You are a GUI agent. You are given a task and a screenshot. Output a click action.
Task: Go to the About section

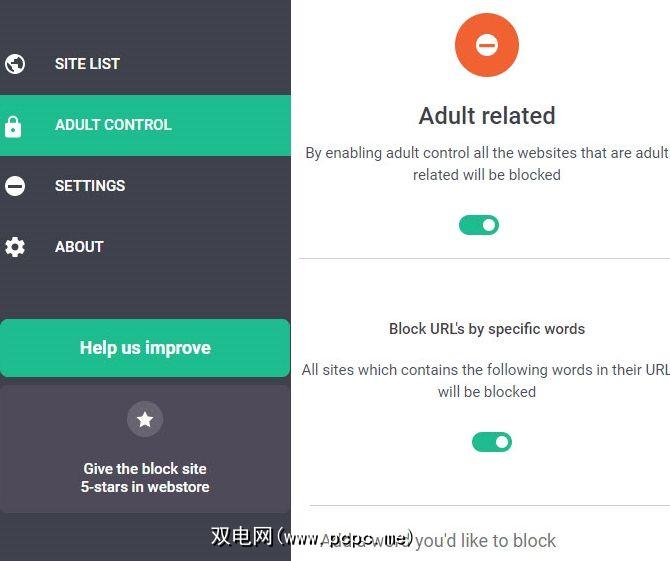[145, 247]
